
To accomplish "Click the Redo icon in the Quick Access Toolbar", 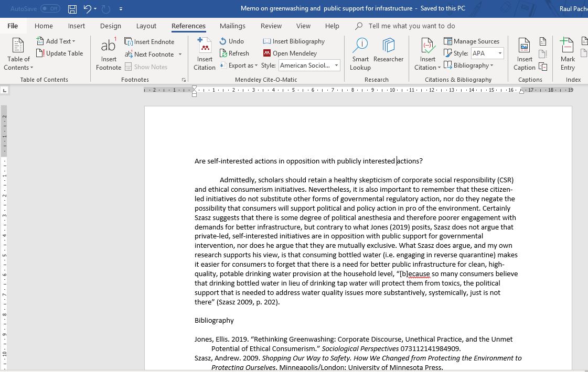I will pyautogui.click(x=106, y=8).
